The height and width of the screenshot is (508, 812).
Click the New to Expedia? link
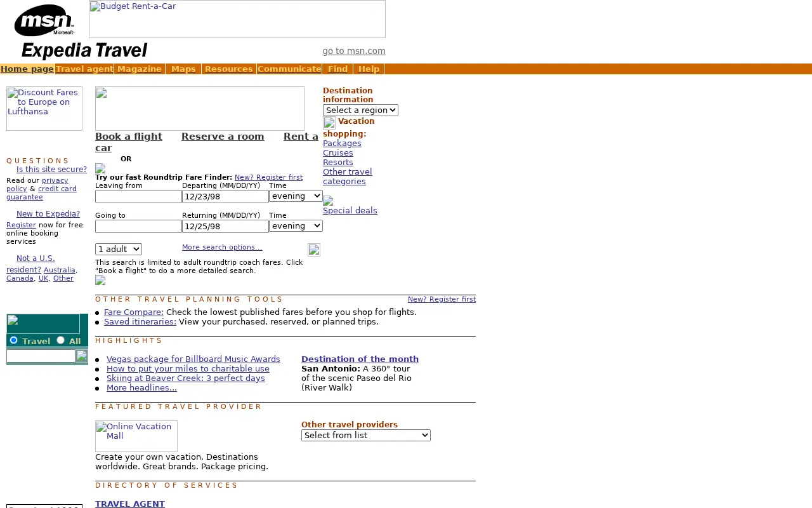48,214
